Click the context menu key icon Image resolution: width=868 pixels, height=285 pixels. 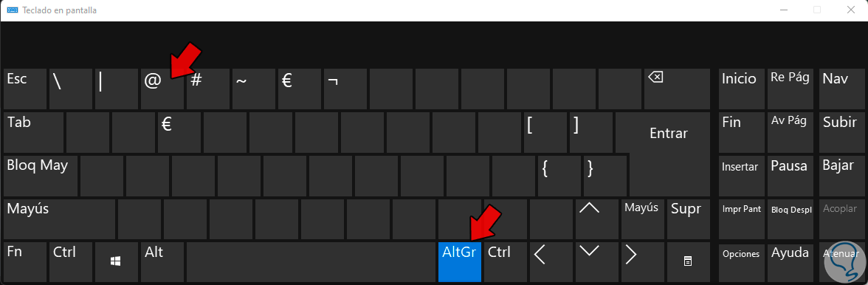click(x=688, y=262)
